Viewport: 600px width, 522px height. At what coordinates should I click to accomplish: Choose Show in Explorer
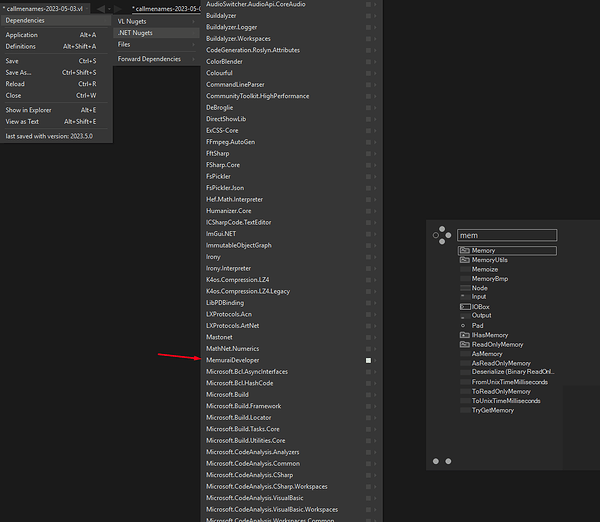point(56,110)
